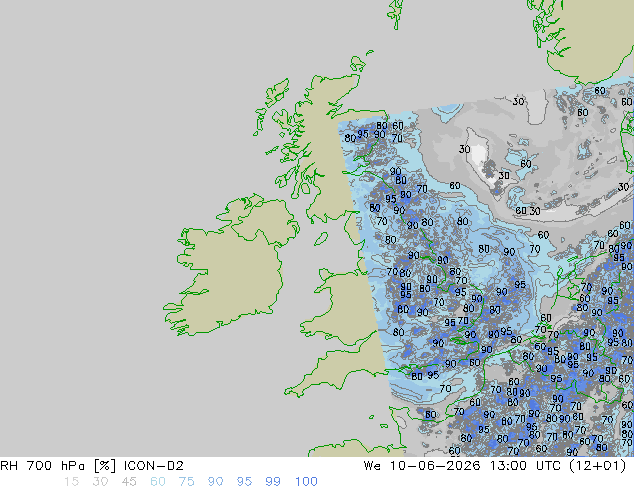Click the legend value 15
The height and width of the screenshot is (490, 634).
[x=71, y=482]
